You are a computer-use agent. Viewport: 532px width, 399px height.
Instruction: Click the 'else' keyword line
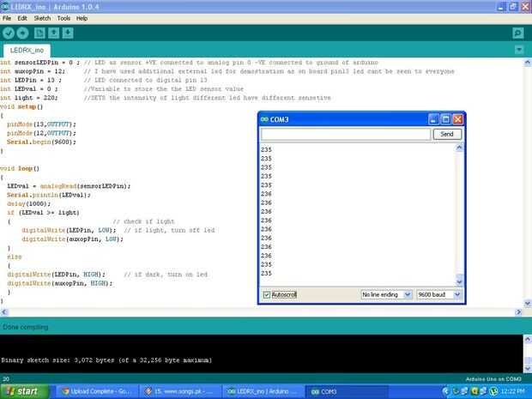tap(15, 257)
